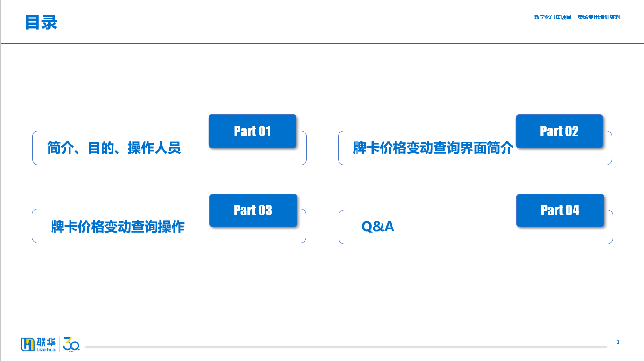Open the 简介、目的、操作人员 section text

[x=114, y=148]
